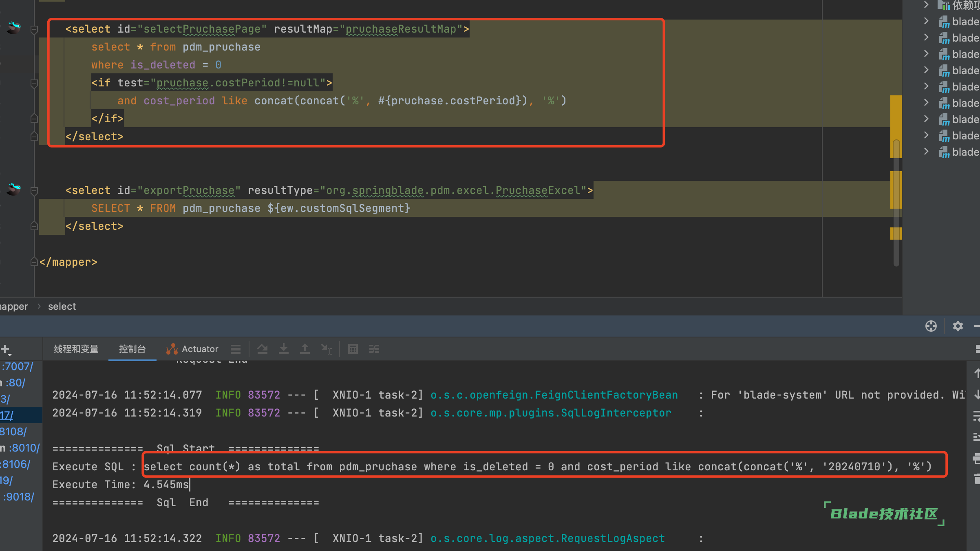
Task: Click the crosshair locate icon in tool window header
Action: pyautogui.click(x=931, y=326)
